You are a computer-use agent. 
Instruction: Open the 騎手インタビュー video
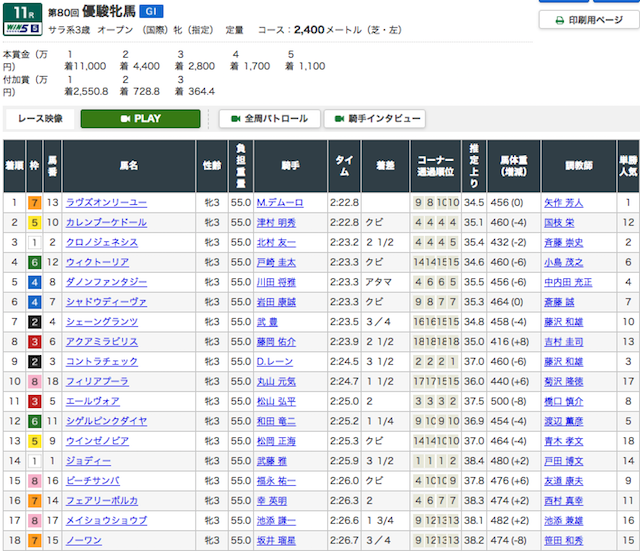[x=375, y=119]
